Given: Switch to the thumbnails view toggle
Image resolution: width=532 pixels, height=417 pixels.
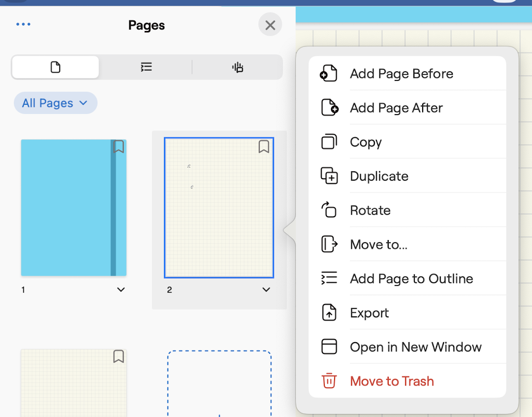Looking at the screenshot, I should 55,67.
